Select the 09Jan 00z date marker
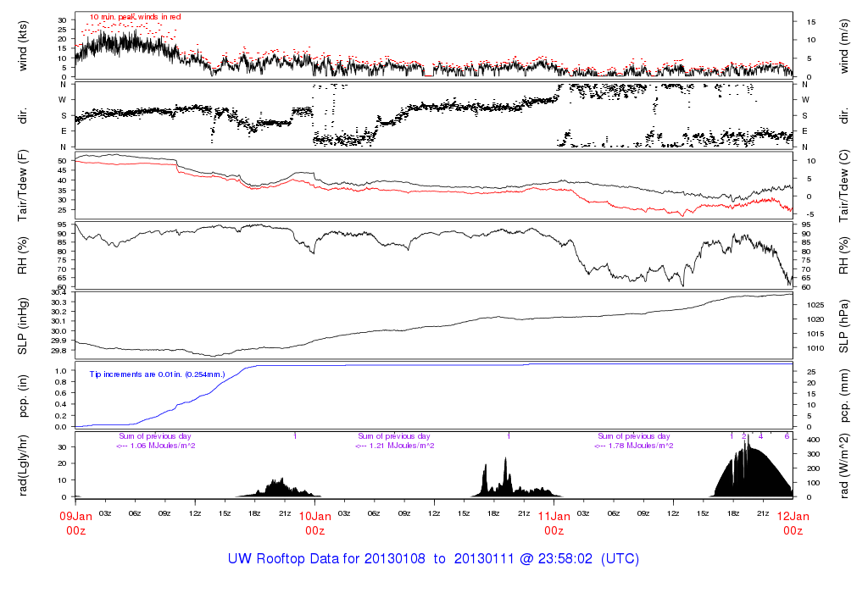This screenshot has width=868, height=593. tap(75, 522)
